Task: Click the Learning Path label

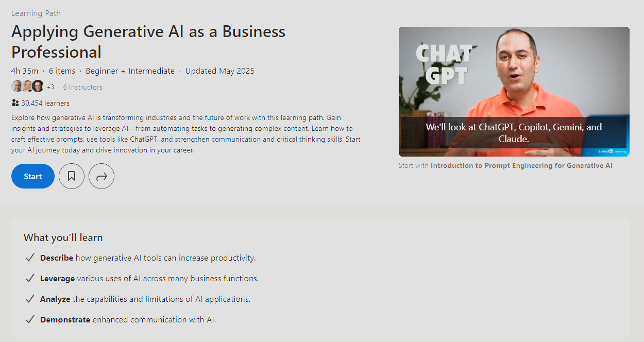Action: 36,13
